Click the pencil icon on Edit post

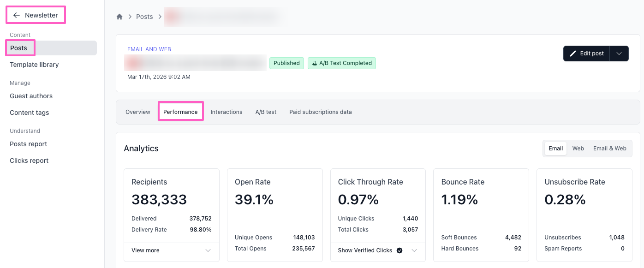coord(573,54)
